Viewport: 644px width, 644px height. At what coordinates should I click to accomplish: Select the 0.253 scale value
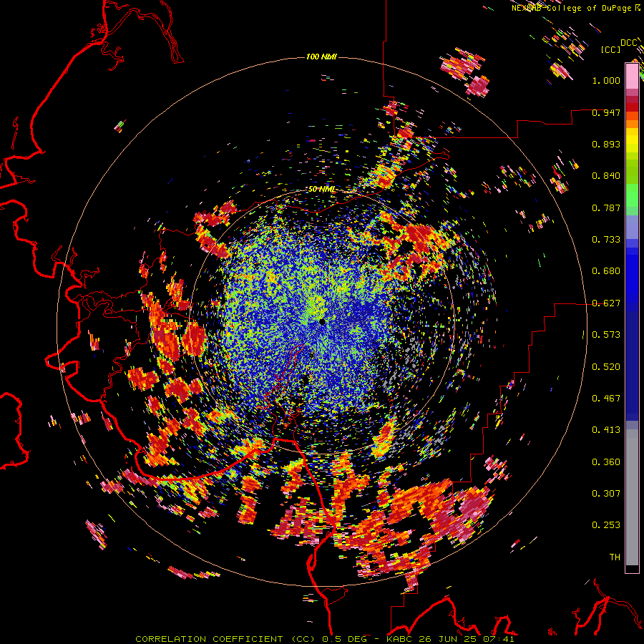(606, 525)
